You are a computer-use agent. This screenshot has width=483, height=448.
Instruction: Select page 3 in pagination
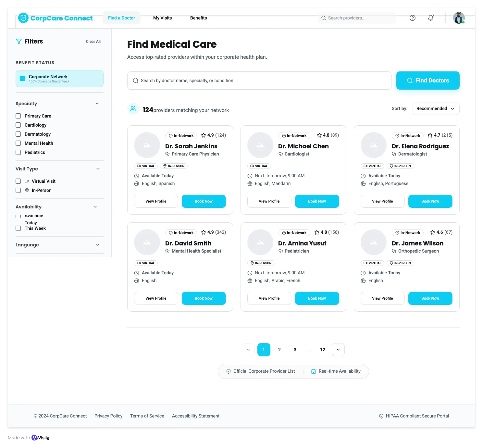pyautogui.click(x=295, y=350)
